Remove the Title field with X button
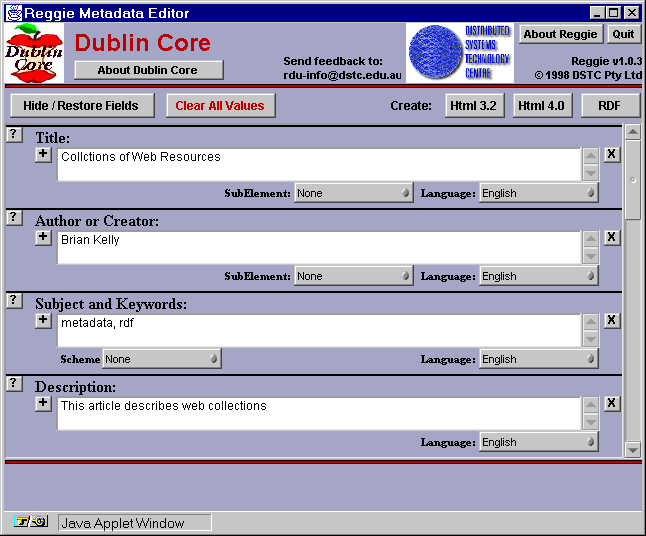 pos(612,155)
